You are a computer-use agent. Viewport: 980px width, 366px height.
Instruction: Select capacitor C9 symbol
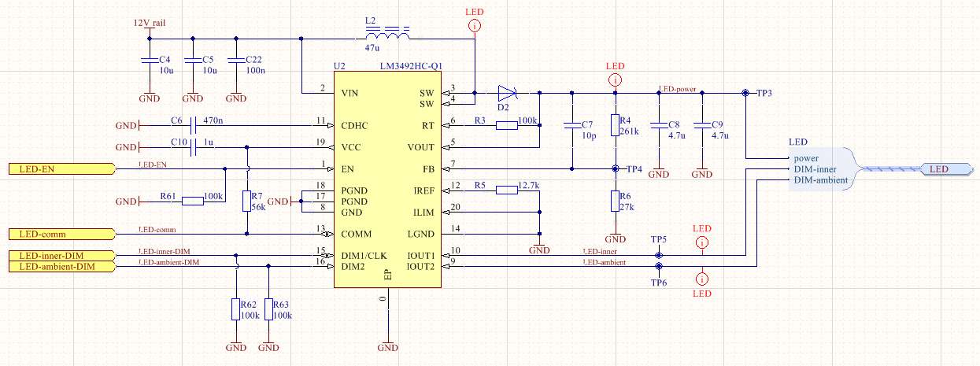(702, 124)
